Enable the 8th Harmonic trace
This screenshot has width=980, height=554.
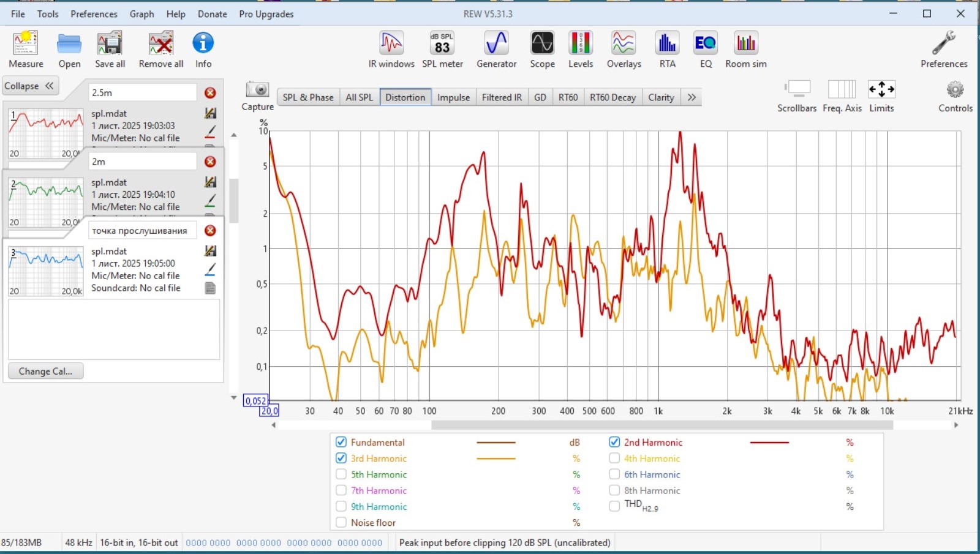614,490
